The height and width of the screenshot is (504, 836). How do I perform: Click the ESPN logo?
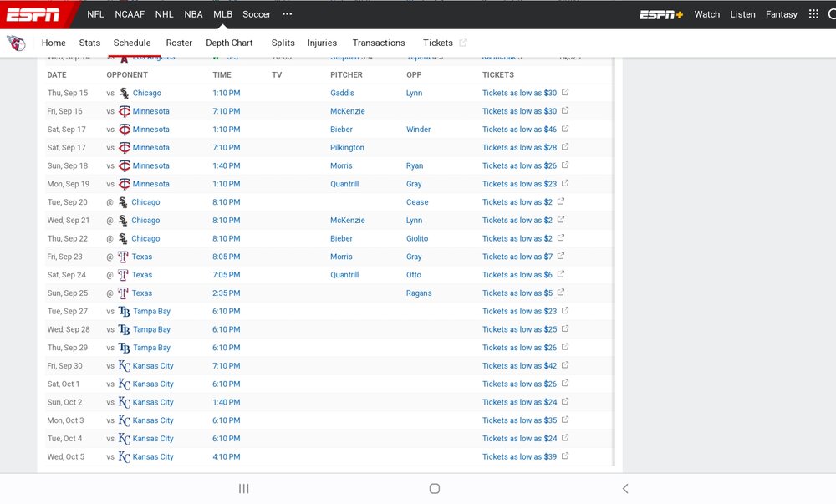point(33,14)
